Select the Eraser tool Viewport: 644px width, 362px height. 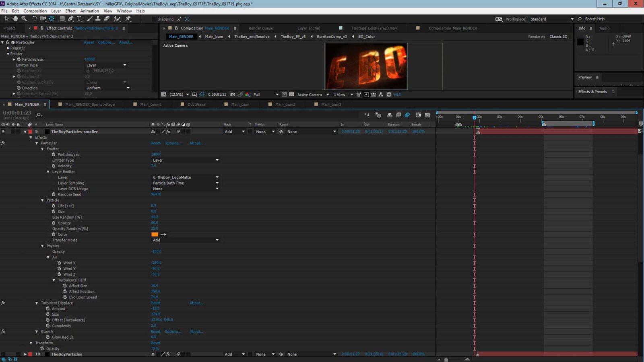[107, 19]
